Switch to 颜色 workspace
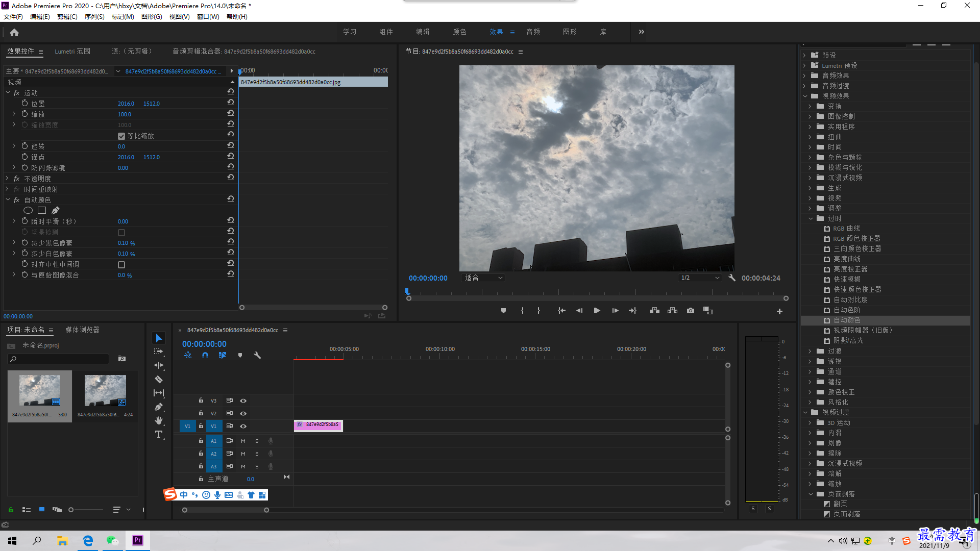 click(x=459, y=32)
